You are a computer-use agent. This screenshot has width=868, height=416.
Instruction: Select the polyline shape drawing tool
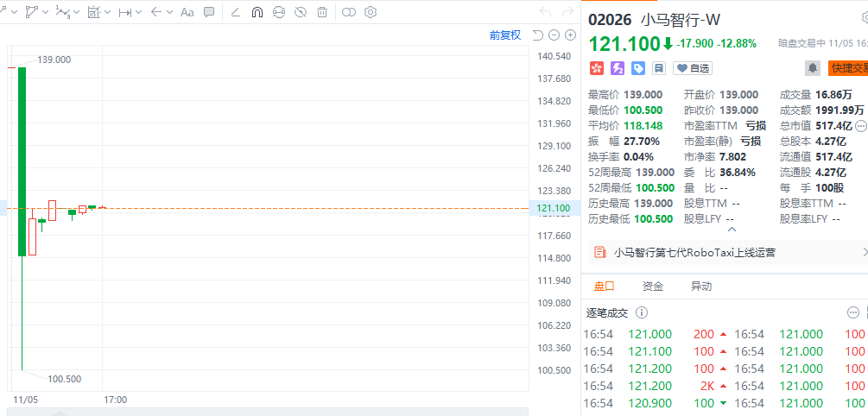point(32,11)
